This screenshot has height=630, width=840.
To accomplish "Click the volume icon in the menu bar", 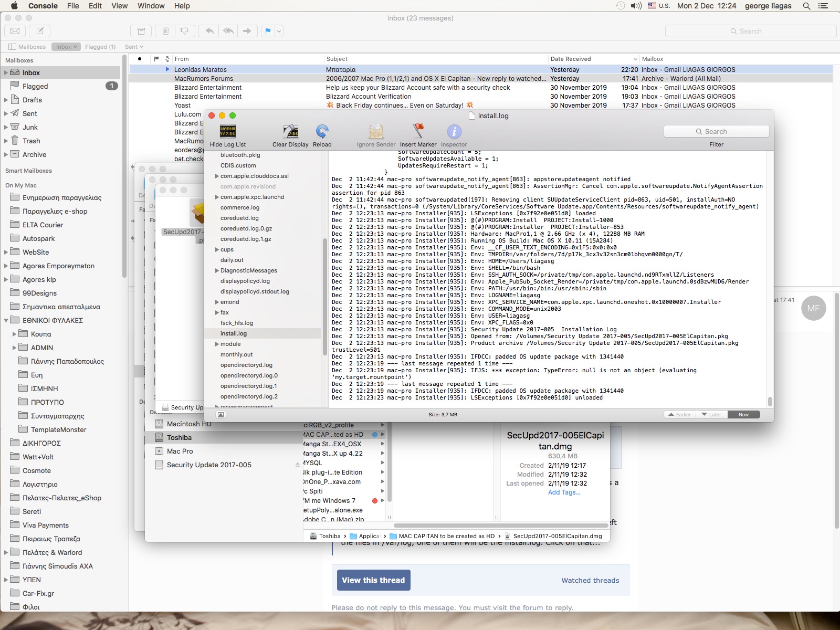I will [x=636, y=6].
